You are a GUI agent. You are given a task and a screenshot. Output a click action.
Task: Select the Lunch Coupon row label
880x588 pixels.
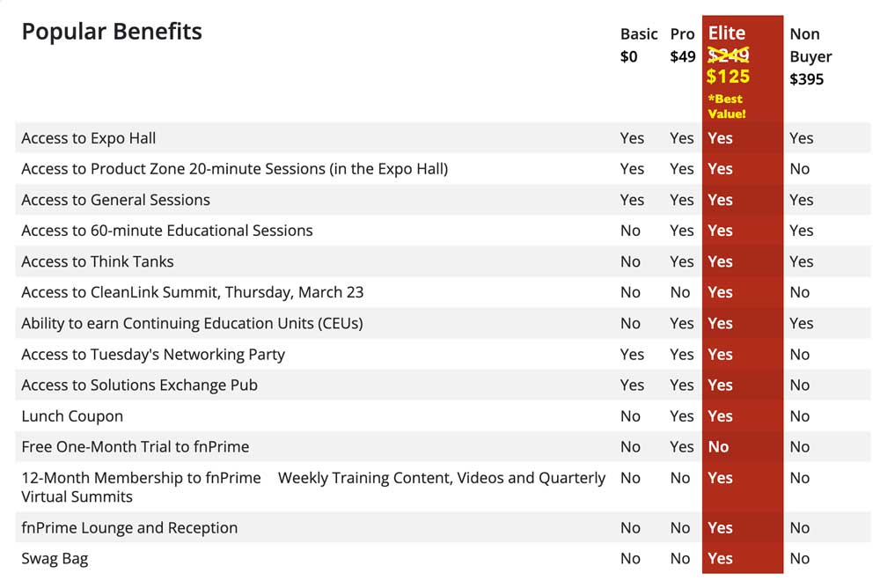pos(72,416)
